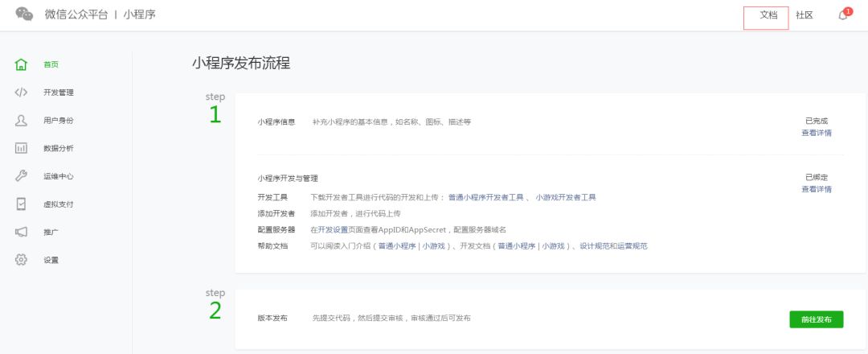Click the 帮助文档 row label

pyautogui.click(x=272, y=246)
